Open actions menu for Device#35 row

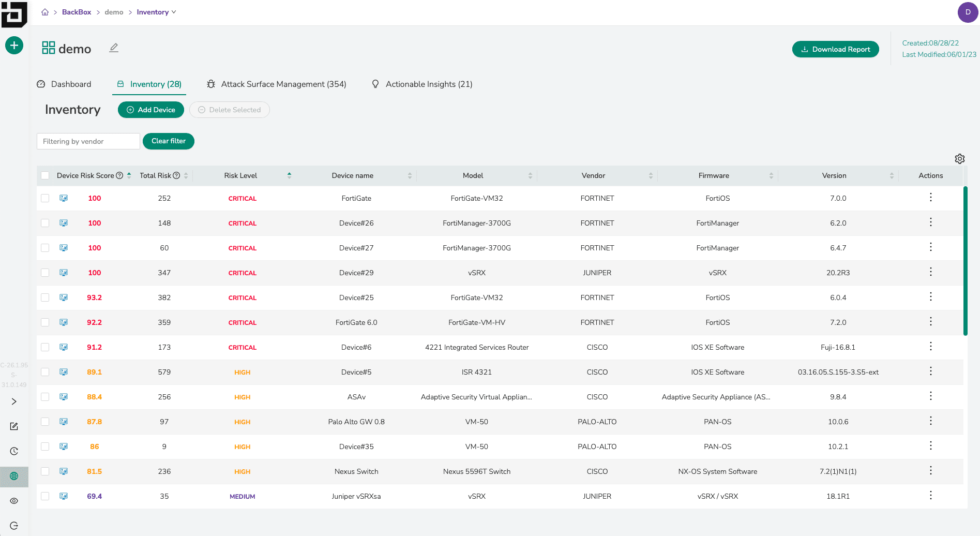[x=930, y=445]
